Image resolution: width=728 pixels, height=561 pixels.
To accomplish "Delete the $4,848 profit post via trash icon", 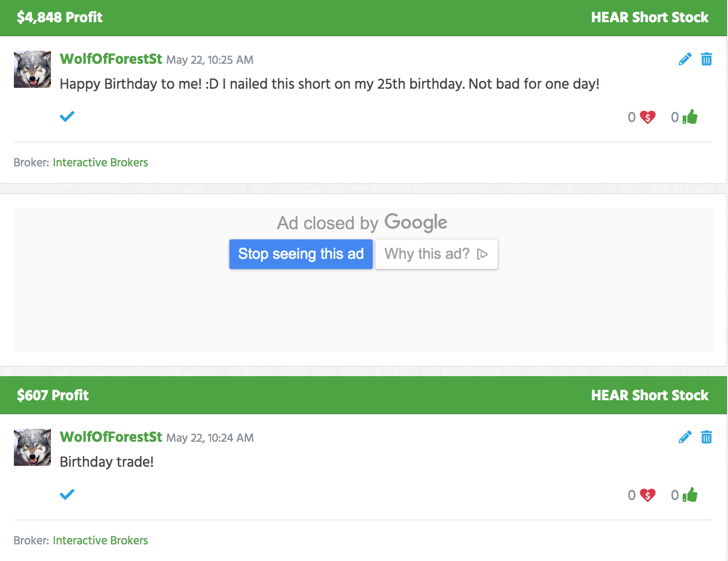I will 706,59.
